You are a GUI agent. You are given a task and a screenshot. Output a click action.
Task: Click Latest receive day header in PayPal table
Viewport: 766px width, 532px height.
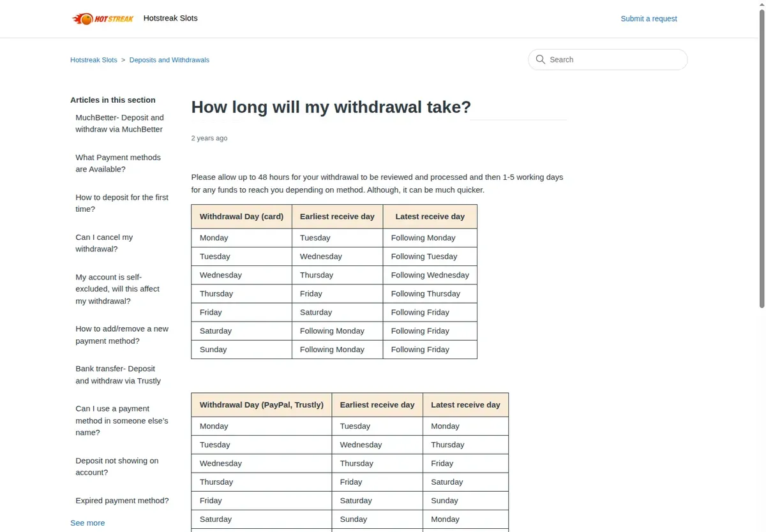click(x=465, y=404)
